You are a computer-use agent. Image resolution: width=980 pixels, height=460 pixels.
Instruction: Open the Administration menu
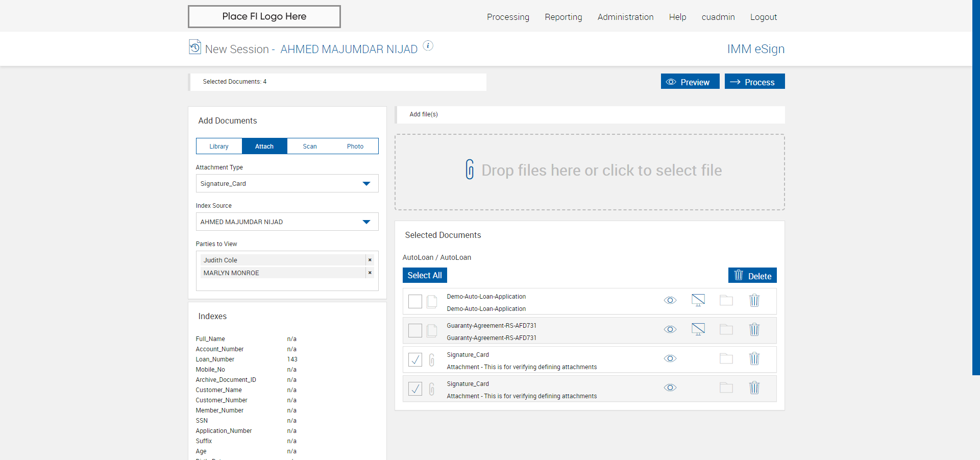tap(625, 17)
